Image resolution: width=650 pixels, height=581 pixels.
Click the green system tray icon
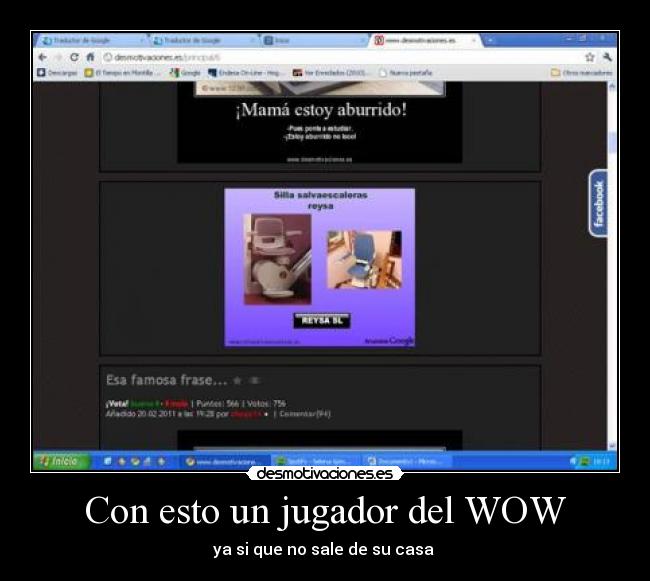(x=585, y=461)
